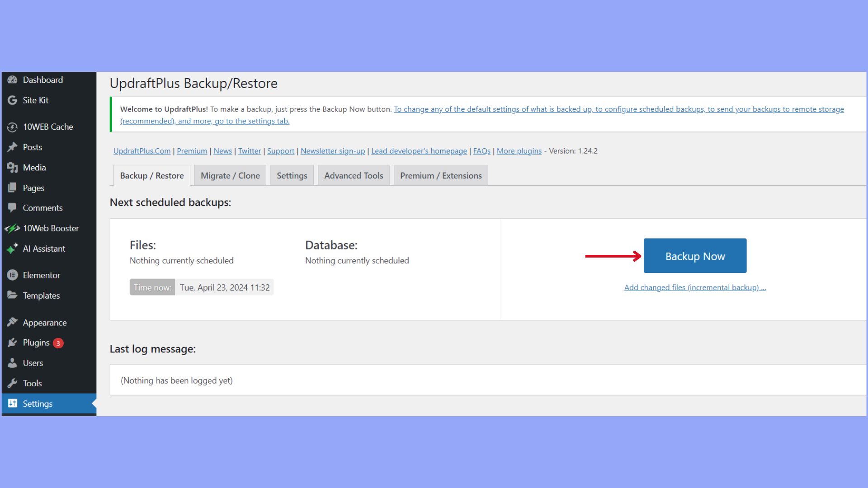
Task: Select the 10WEB Cache icon
Action: click(x=13, y=127)
